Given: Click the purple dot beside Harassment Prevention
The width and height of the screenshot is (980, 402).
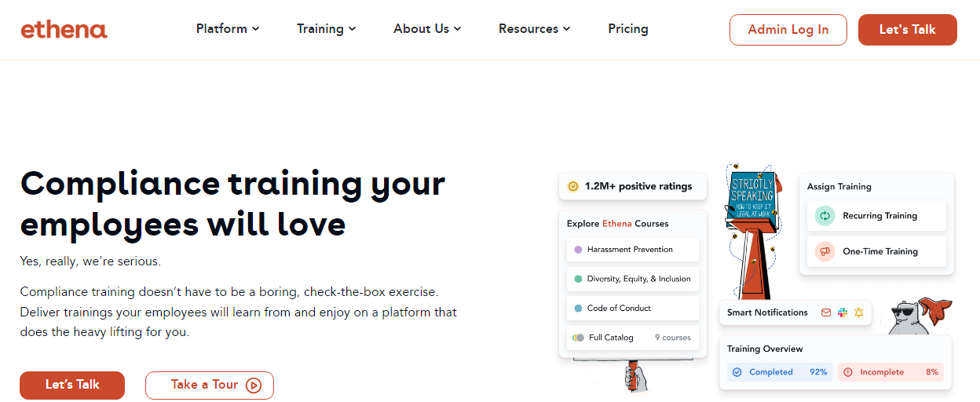Looking at the screenshot, I should pos(579,250).
